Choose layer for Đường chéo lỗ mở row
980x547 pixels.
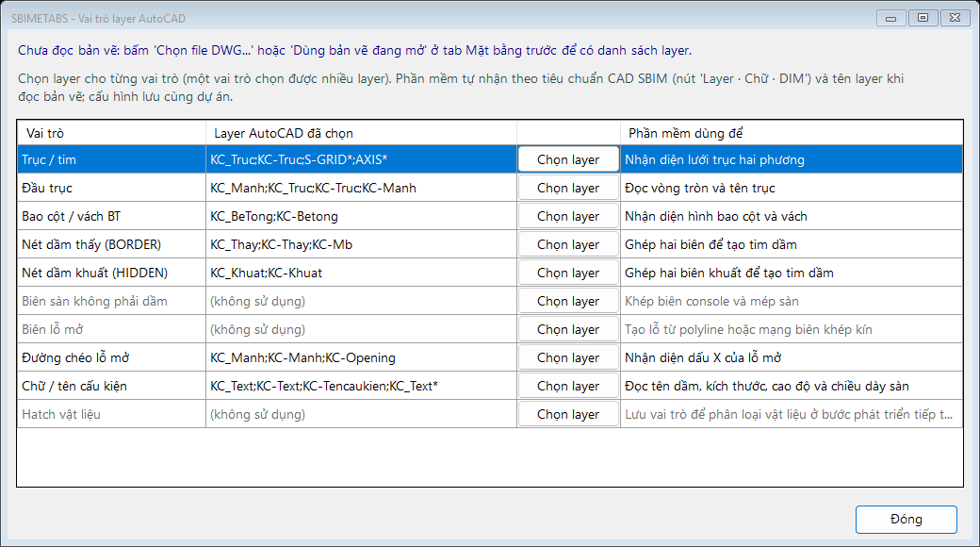click(x=568, y=358)
